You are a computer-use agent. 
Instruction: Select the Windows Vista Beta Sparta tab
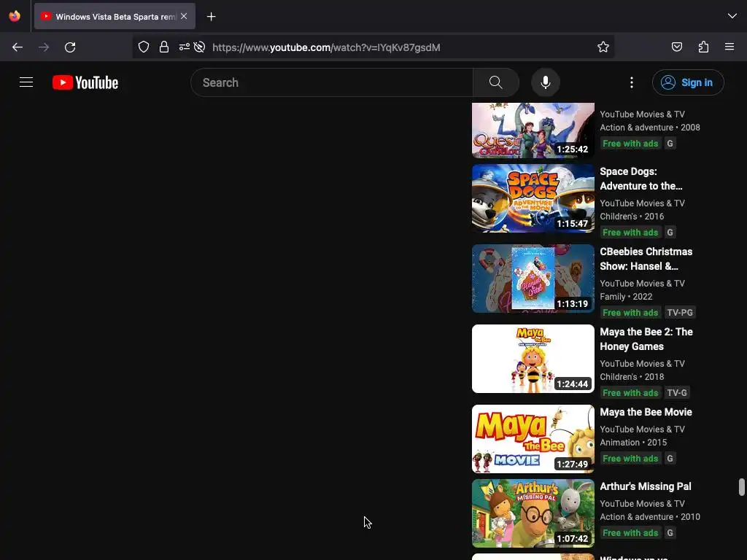coord(115,16)
